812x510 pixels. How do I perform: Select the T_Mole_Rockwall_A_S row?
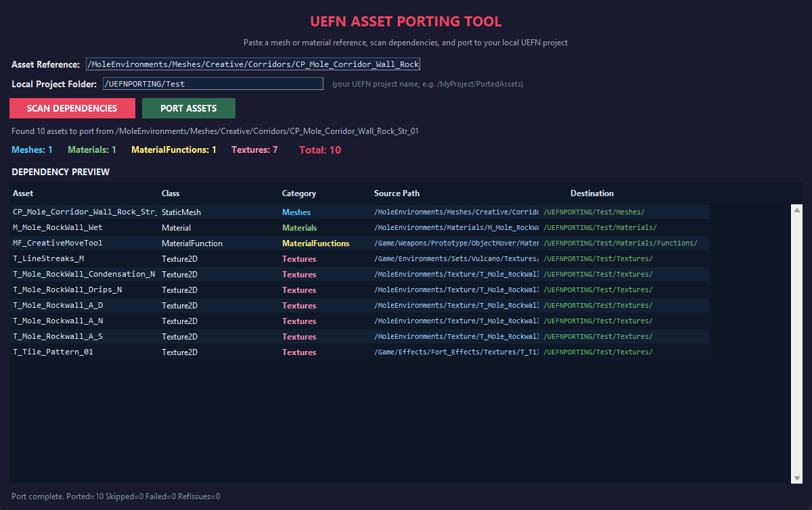pos(359,336)
